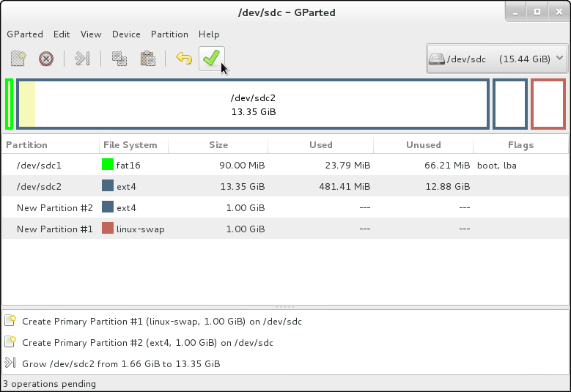571x392 pixels.
Task: Open the Partition menu
Action: 169,34
